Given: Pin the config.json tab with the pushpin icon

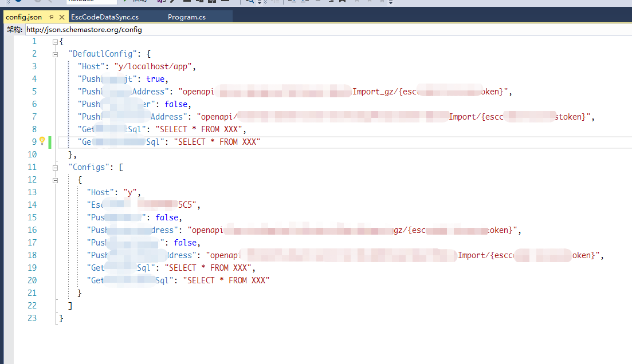Looking at the screenshot, I should click(x=51, y=17).
